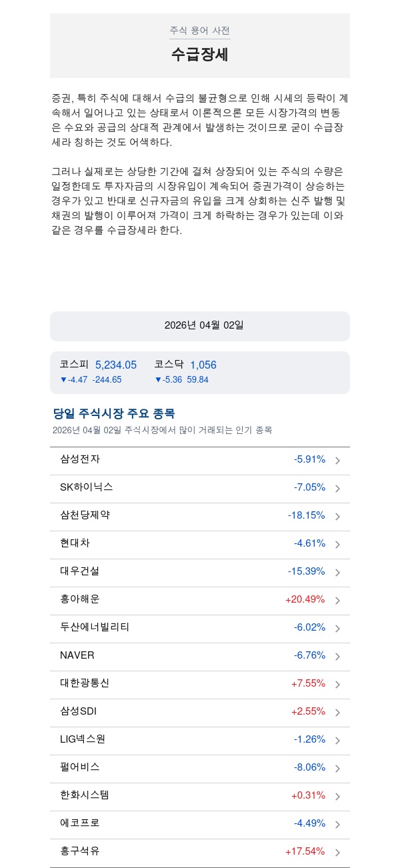Click the 당일 주식시장 주요 종목 heading
Viewport: 400px width, 868px height.
(114, 413)
